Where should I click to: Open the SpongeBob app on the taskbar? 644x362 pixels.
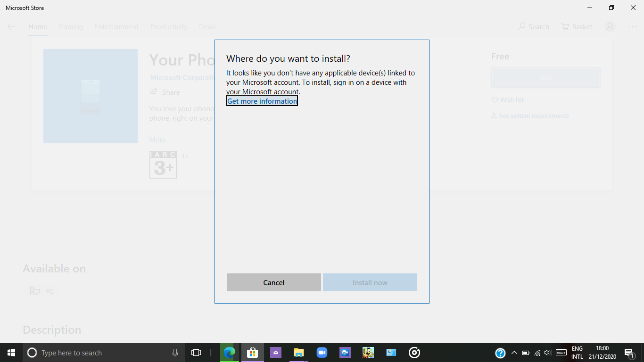368,353
